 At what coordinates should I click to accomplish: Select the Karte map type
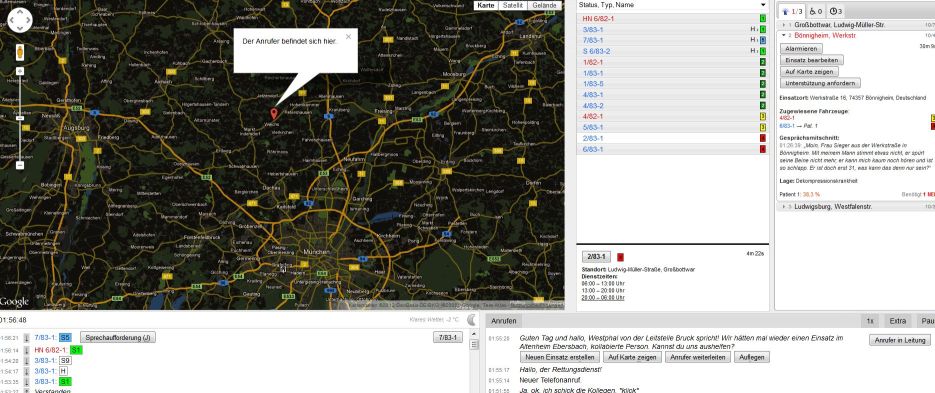(x=487, y=5)
